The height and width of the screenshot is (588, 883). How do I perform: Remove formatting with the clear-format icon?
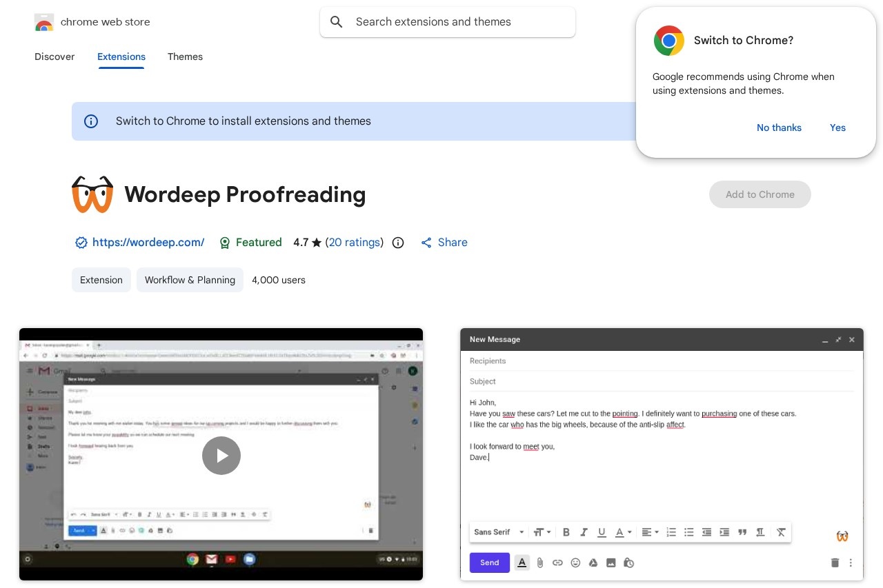[781, 532]
